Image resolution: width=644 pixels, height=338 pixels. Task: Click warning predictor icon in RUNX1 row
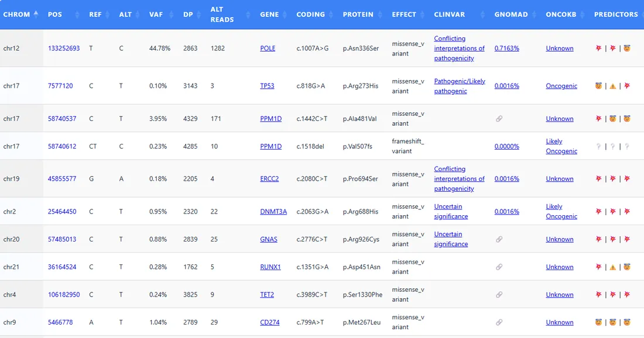click(613, 267)
